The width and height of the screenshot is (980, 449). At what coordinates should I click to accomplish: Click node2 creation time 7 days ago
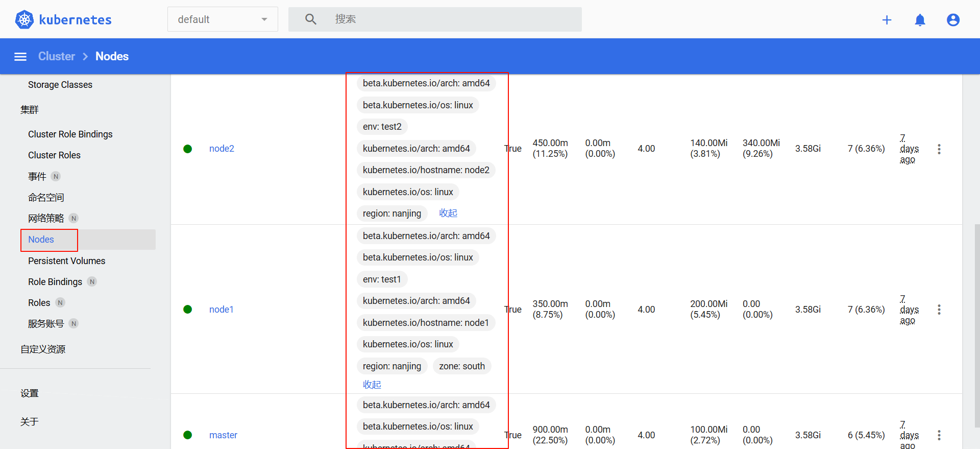tap(909, 149)
